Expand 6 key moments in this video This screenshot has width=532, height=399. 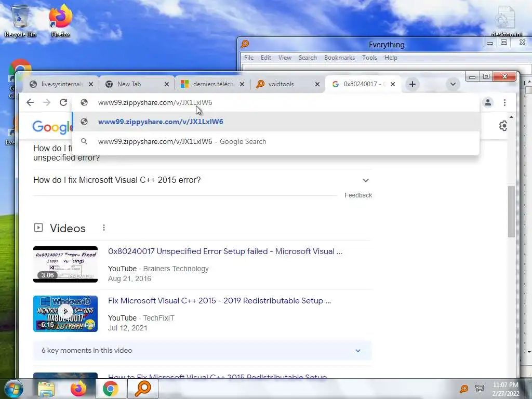[x=202, y=351]
